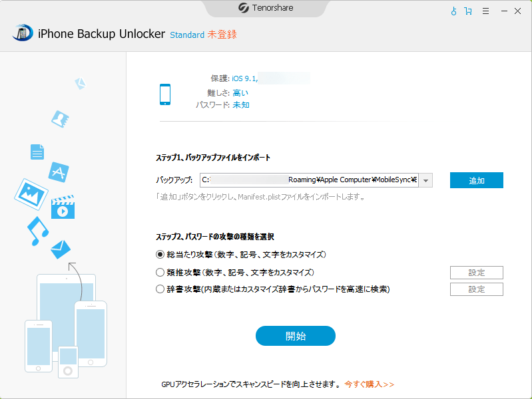Viewport: 532px width, 399px height.
Task: Click the 未登録 unregistered label
Action: pos(222,34)
